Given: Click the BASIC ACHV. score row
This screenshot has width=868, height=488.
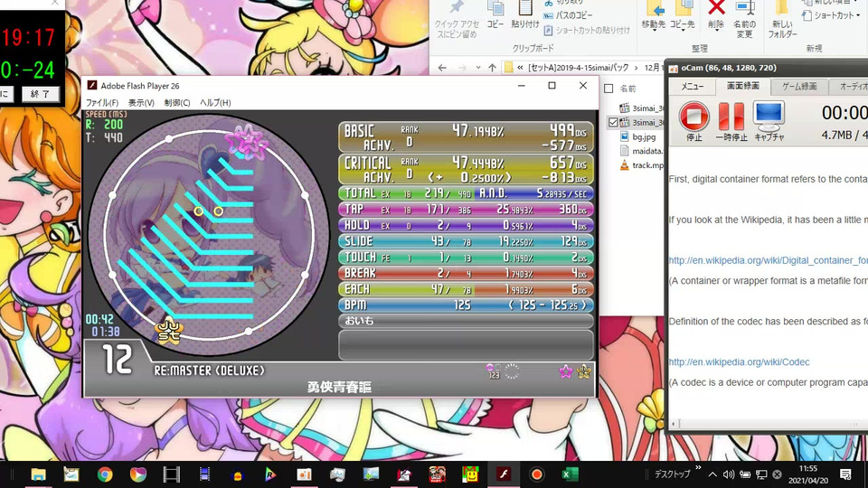Looking at the screenshot, I should tap(466, 137).
